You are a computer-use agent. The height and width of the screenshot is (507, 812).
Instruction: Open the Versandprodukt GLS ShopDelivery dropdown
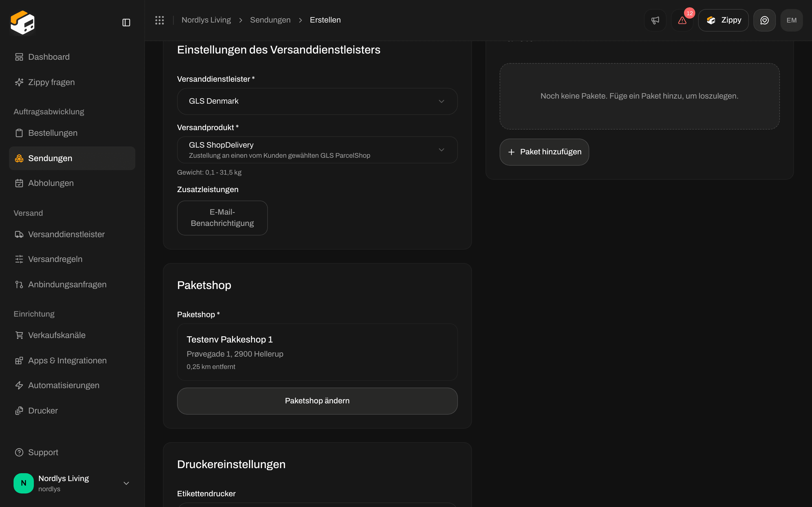point(317,150)
